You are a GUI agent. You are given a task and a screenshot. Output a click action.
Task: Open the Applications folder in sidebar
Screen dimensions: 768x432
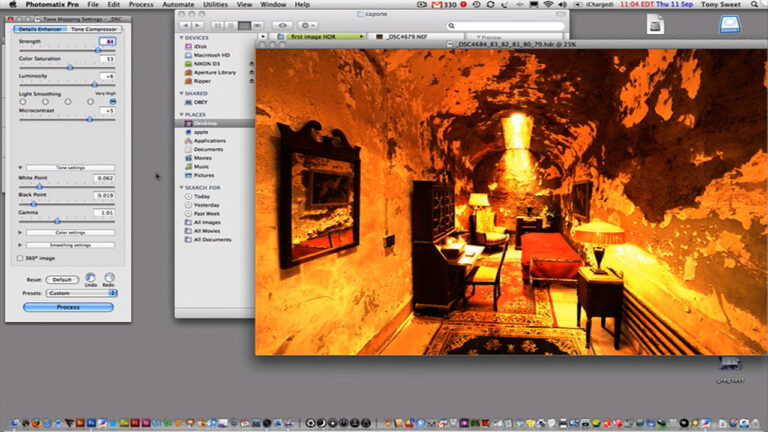[x=210, y=140]
